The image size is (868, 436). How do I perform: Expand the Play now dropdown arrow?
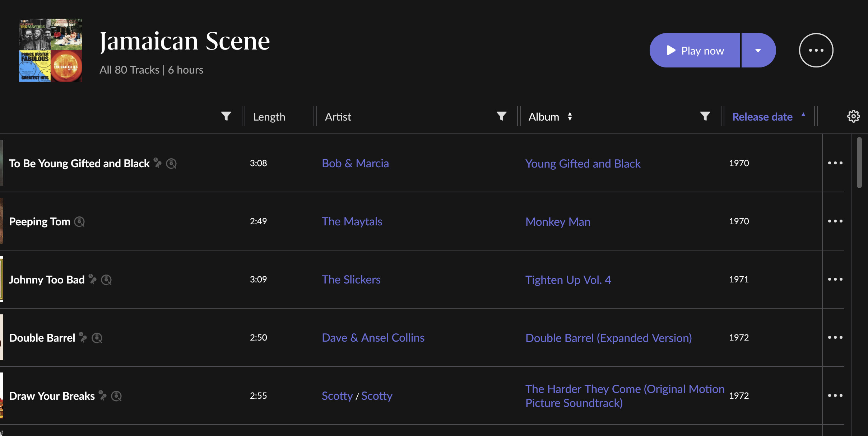758,50
